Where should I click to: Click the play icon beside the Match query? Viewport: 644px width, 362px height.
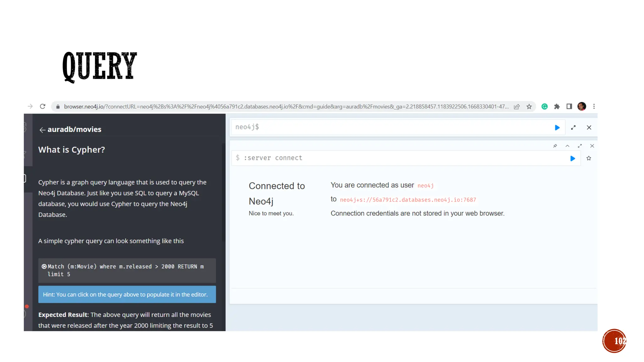coord(44,266)
